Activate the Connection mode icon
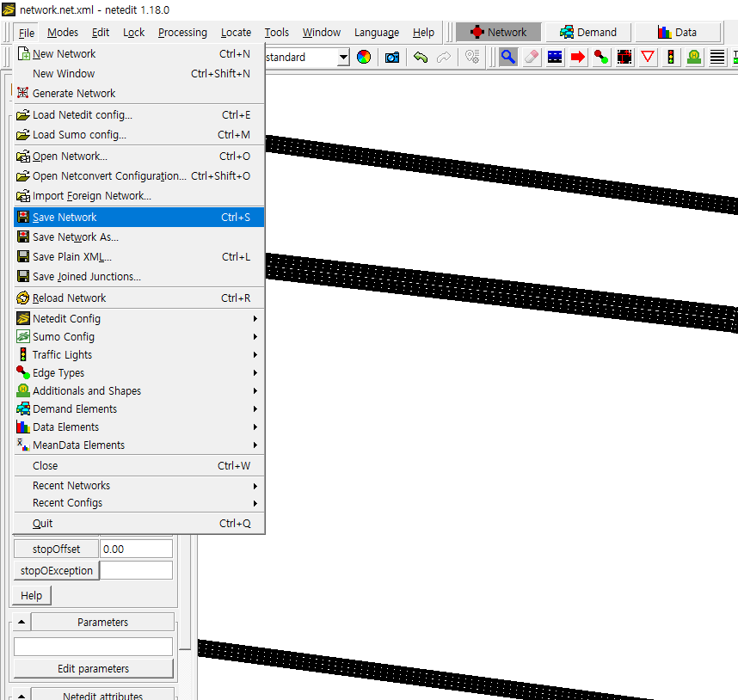The image size is (738, 700). (624, 58)
